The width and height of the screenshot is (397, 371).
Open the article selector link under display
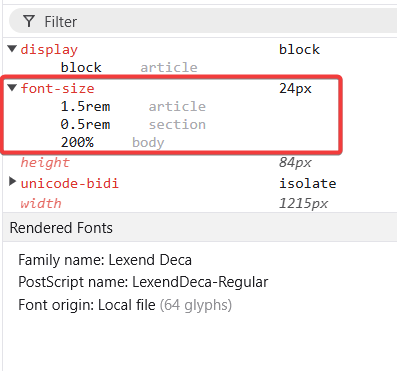pos(169,68)
